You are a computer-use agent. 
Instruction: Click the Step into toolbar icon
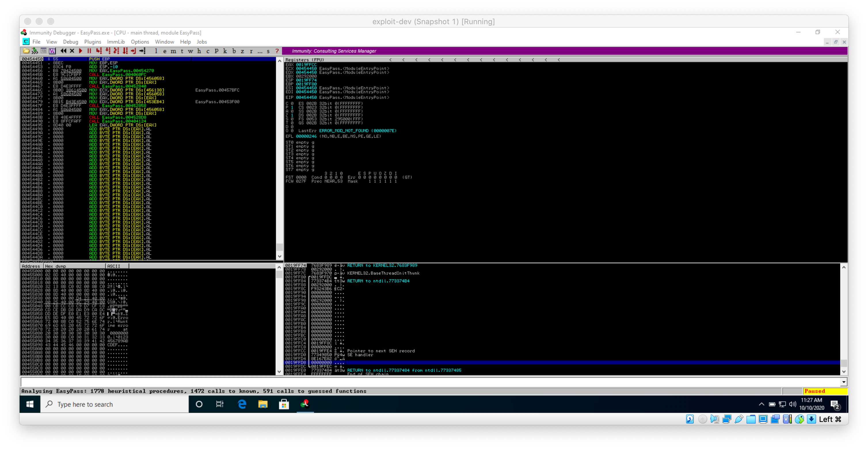(98, 51)
